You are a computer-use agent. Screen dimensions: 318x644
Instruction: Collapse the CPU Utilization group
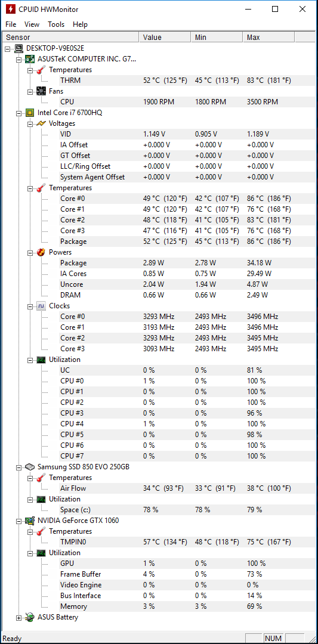point(30,360)
